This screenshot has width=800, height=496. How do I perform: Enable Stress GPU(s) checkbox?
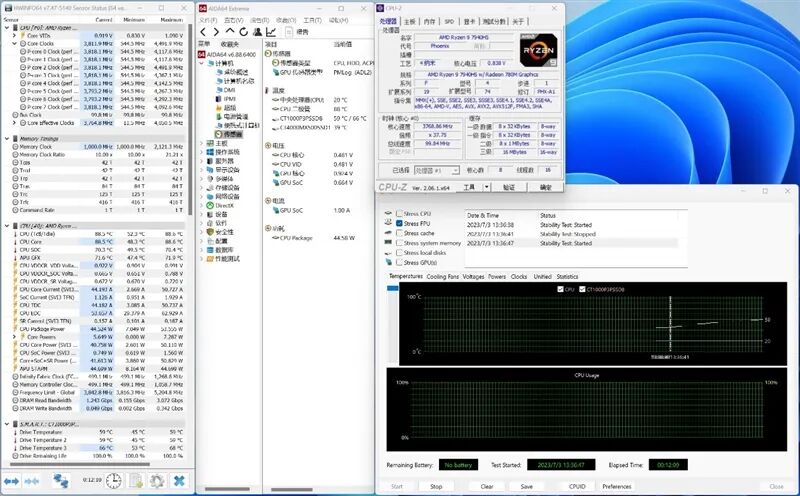[x=399, y=262]
